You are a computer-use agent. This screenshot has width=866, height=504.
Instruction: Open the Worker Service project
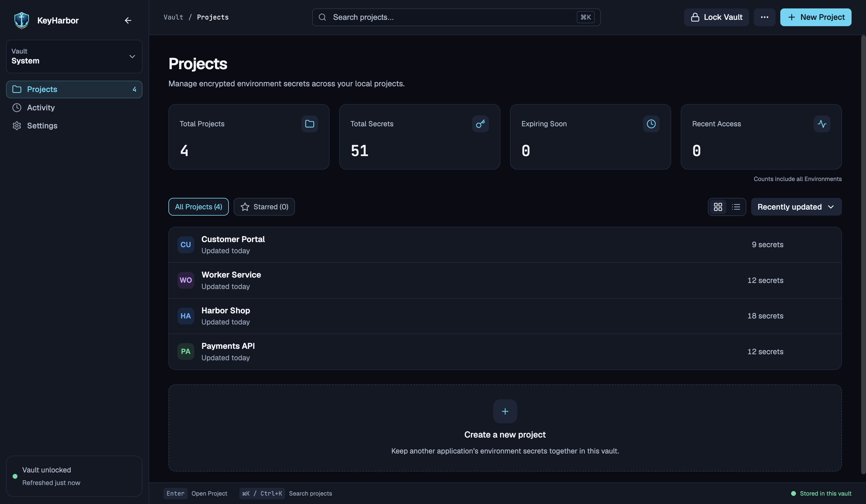(505, 280)
